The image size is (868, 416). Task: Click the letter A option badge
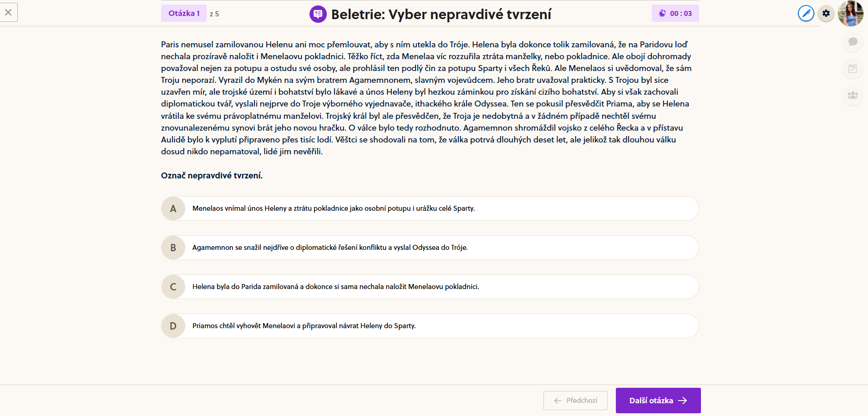pyautogui.click(x=173, y=208)
